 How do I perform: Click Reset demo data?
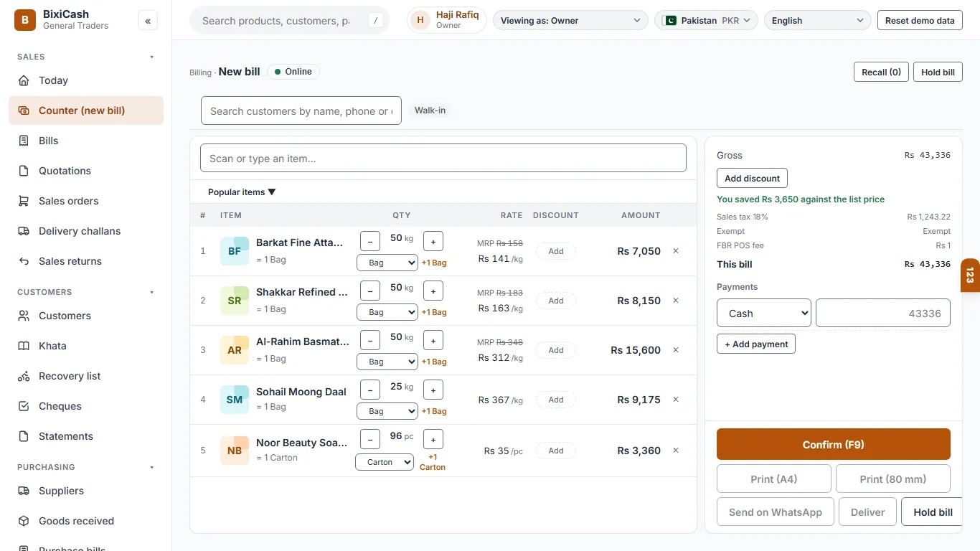920,21
